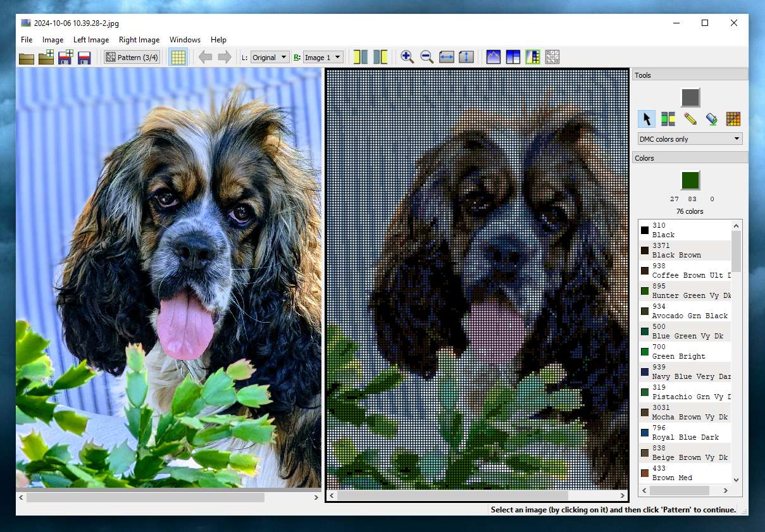The height and width of the screenshot is (532, 765).
Task: Click the application icon in the title bar
Action: 26,23
